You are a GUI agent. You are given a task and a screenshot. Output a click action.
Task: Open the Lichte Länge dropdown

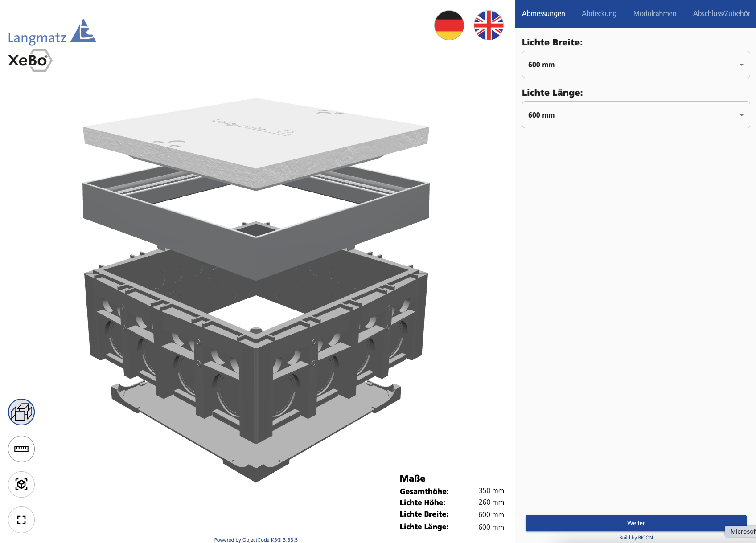636,115
